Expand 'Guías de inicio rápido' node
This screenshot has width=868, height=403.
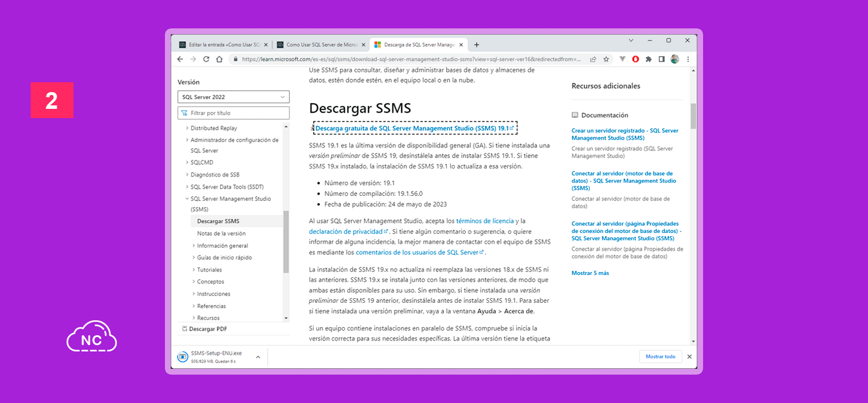(x=193, y=258)
